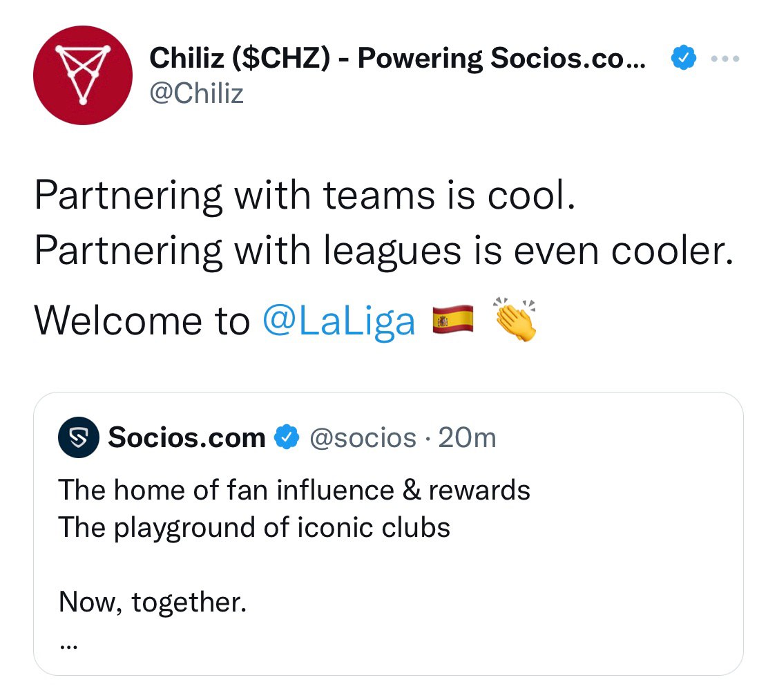
Task: Click the clapping hands emoji
Action: (x=515, y=320)
